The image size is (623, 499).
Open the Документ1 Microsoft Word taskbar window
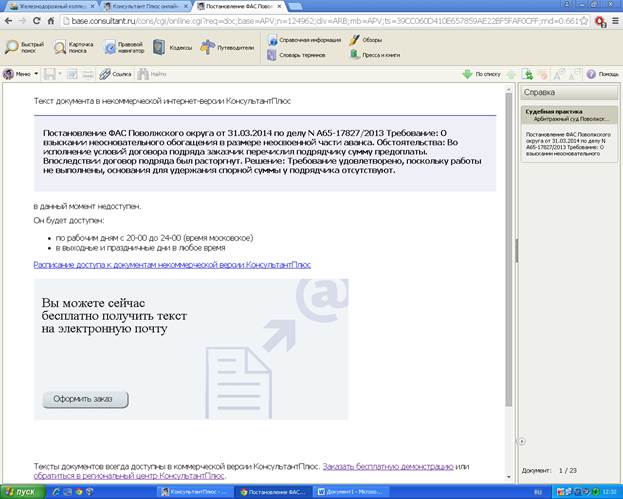tap(351, 492)
